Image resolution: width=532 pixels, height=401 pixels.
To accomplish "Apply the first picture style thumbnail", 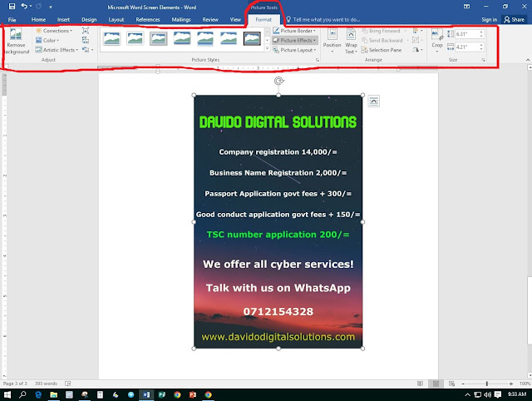I will click(112, 38).
